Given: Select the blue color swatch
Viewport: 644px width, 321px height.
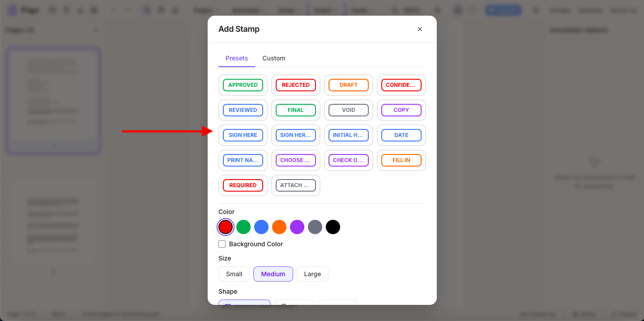Looking at the screenshot, I should coord(261,227).
